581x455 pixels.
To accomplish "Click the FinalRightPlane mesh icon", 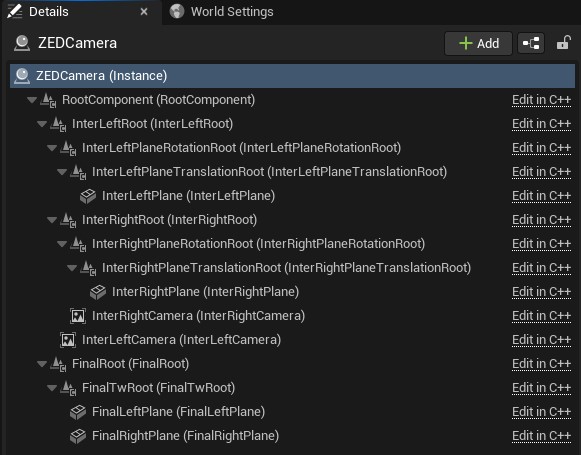I will (78, 436).
